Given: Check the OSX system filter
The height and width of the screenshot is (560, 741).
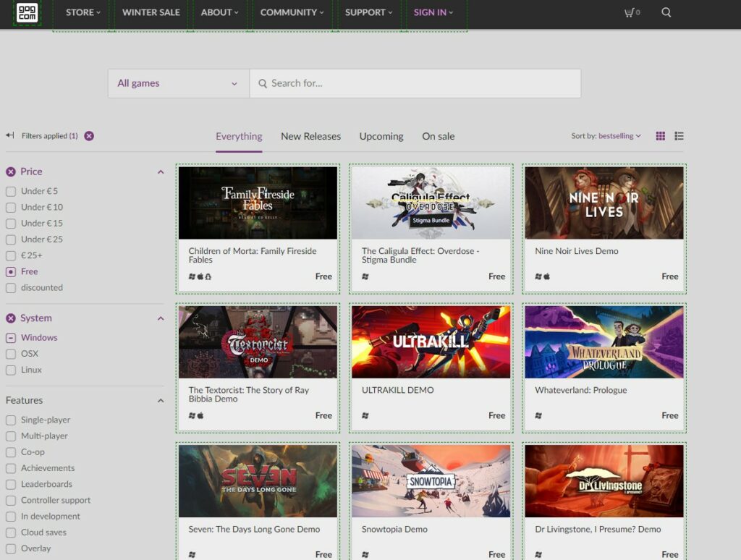Looking at the screenshot, I should tap(11, 354).
